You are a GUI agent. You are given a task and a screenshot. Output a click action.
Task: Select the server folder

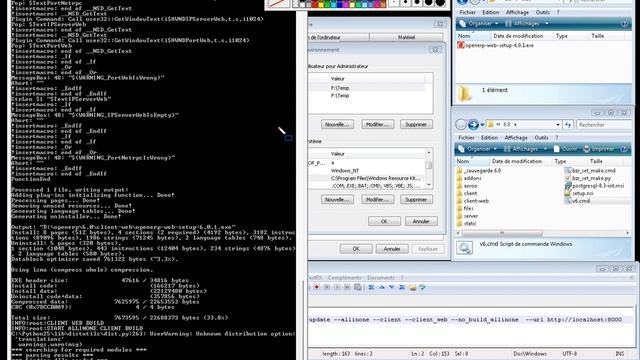[x=467, y=216]
